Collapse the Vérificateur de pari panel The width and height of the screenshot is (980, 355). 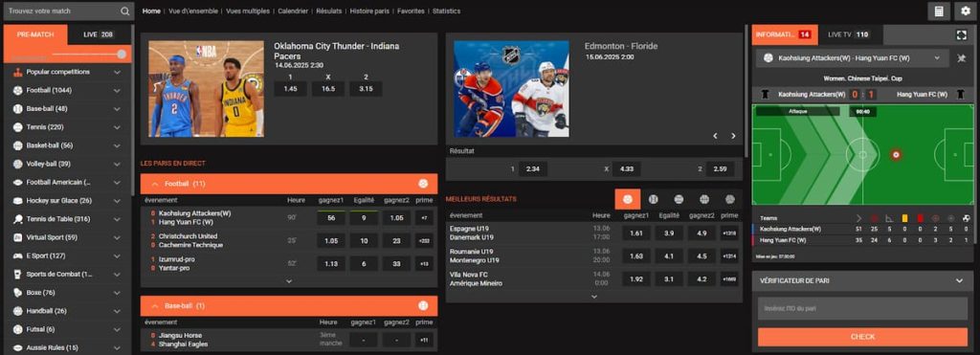(960, 281)
